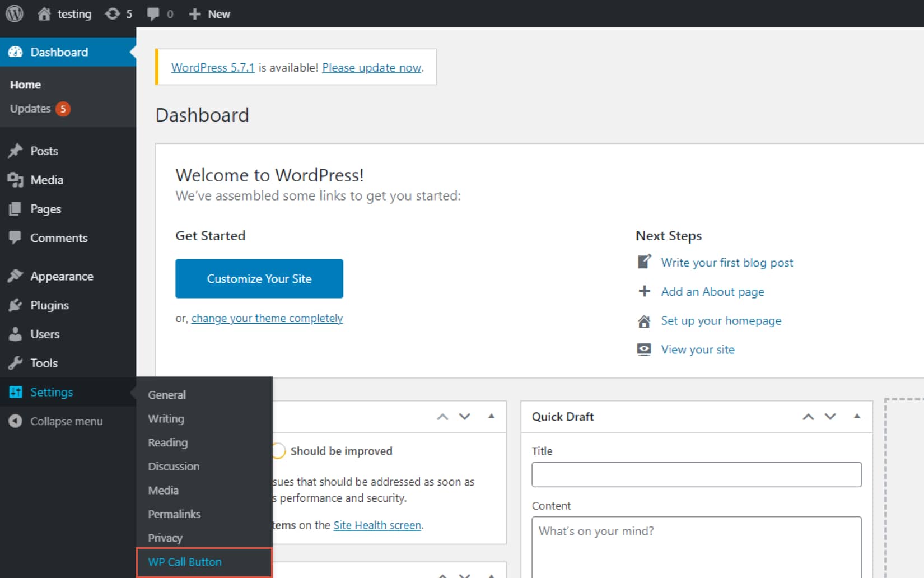Open pending comments via the speech bubble icon

tap(152, 13)
